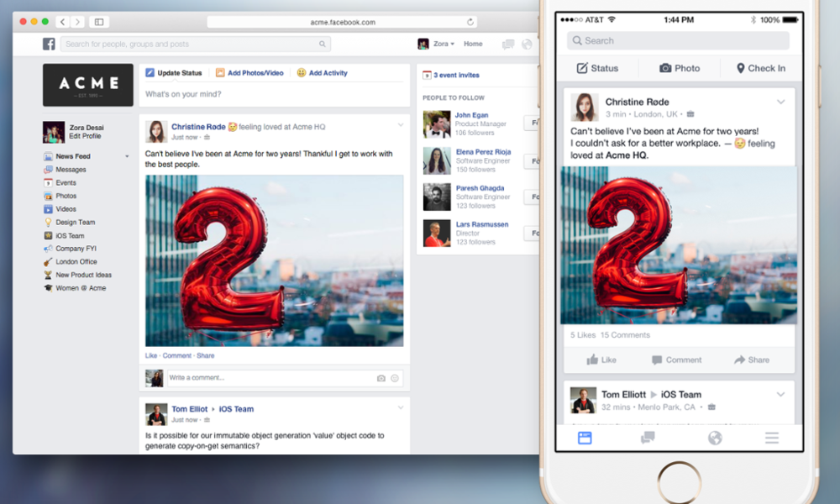
Task: Open emoji picker in the comment box
Action: (395, 378)
